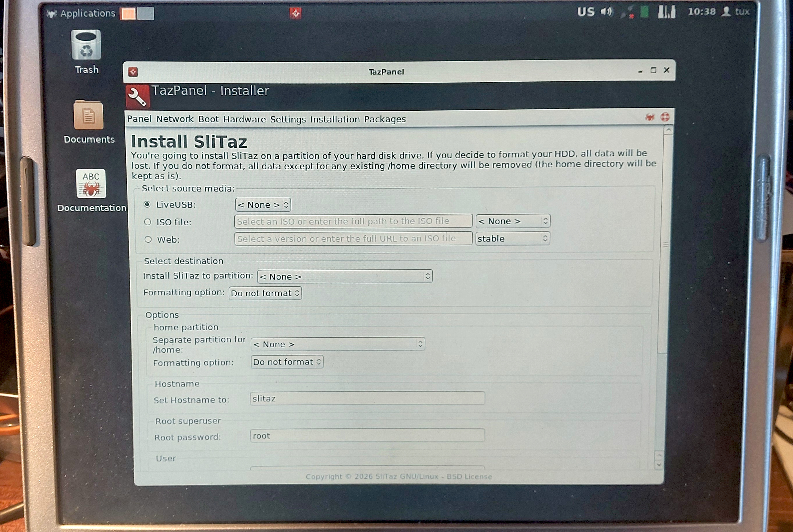The width and height of the screenshot is (793, 532).
Task: Open the stable version dropdown
Action: (x=512, y=238)
